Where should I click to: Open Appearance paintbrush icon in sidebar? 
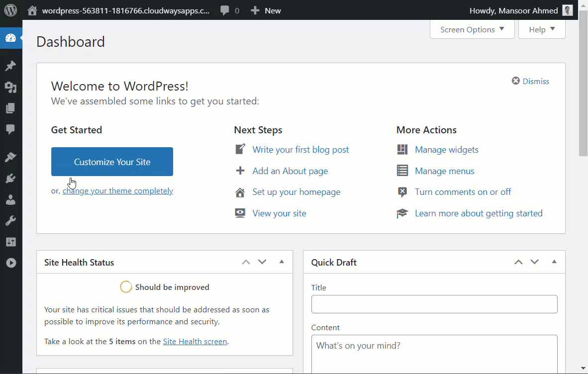pyautogui.click(x=10, y=157)
